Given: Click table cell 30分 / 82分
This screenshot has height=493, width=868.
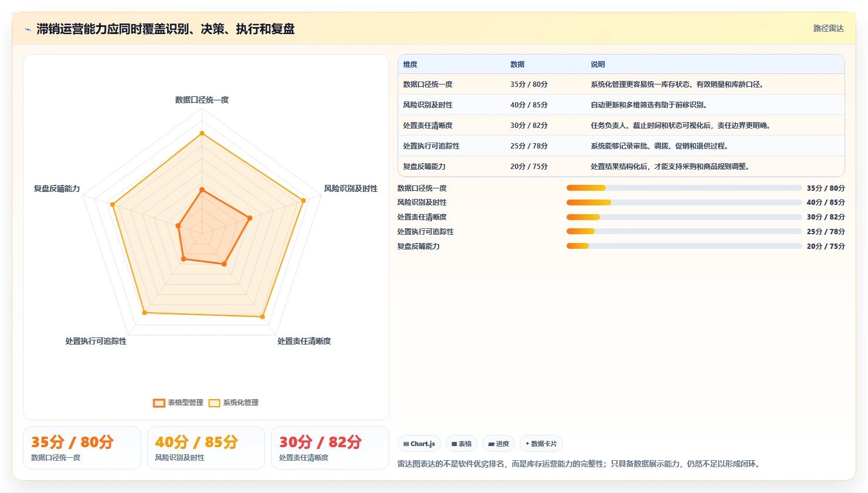Looking at the screenshot, I should pyautogui.click(x=529, y=126).
